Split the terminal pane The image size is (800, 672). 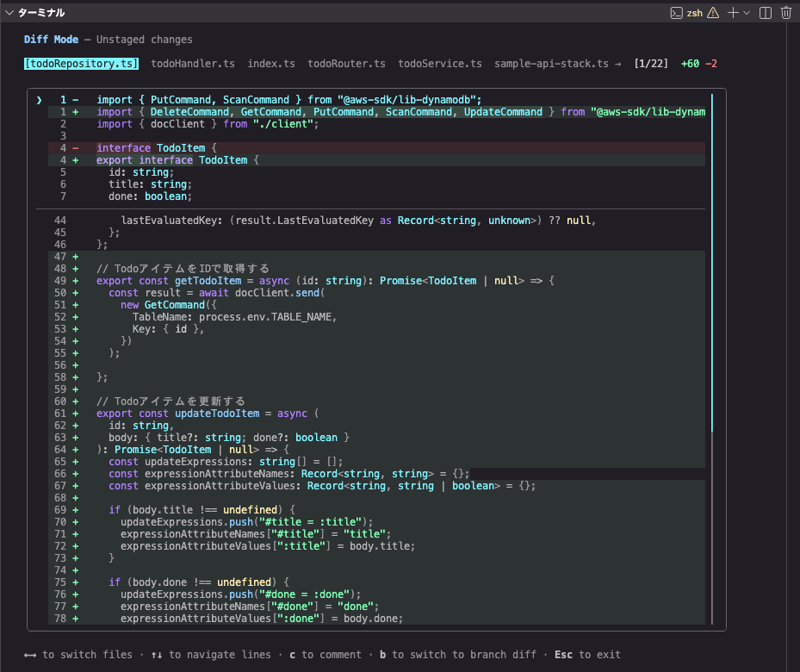tap(764, 13)
